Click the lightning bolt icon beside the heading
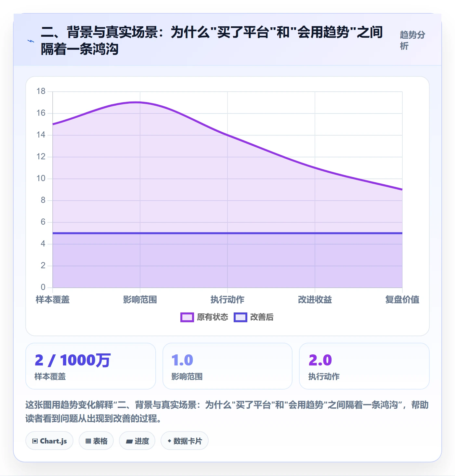 (x=31, y=41)
